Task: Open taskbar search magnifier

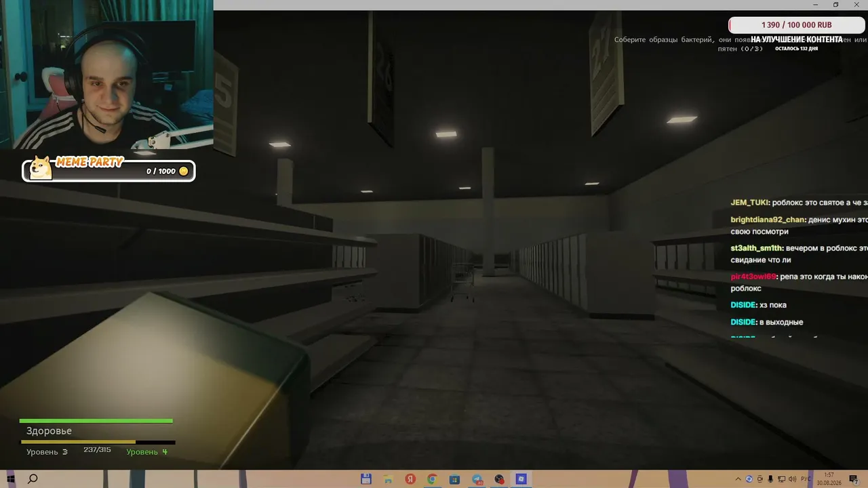Action: click(x=32, y=479)
